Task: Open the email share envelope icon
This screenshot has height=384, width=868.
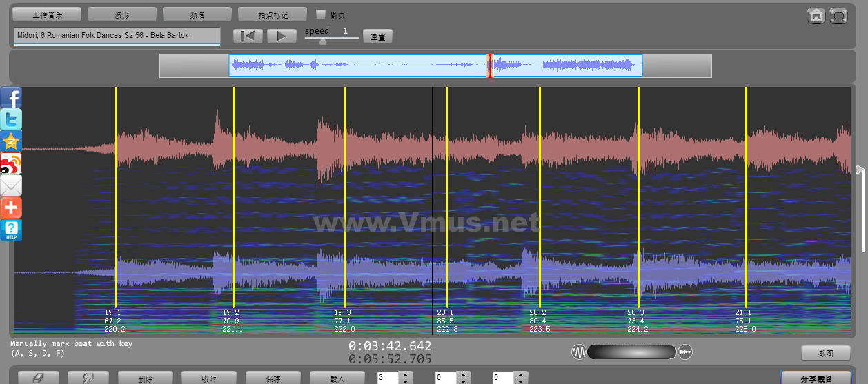Action: pyautogui.click(x=11, y=185)
